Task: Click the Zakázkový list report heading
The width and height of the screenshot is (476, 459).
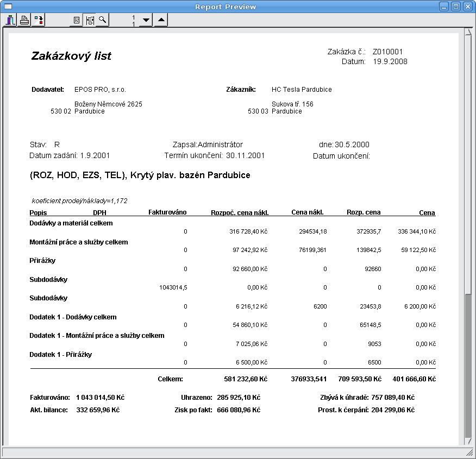Action: (71, 56)
